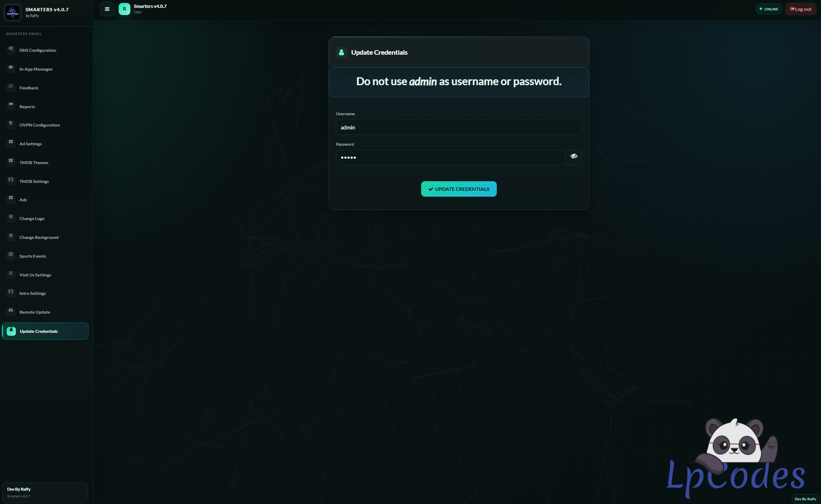The image size is (821, 504).
Task: Click the Change Logo snowflake icon
Action: click(x=11, y=217)
